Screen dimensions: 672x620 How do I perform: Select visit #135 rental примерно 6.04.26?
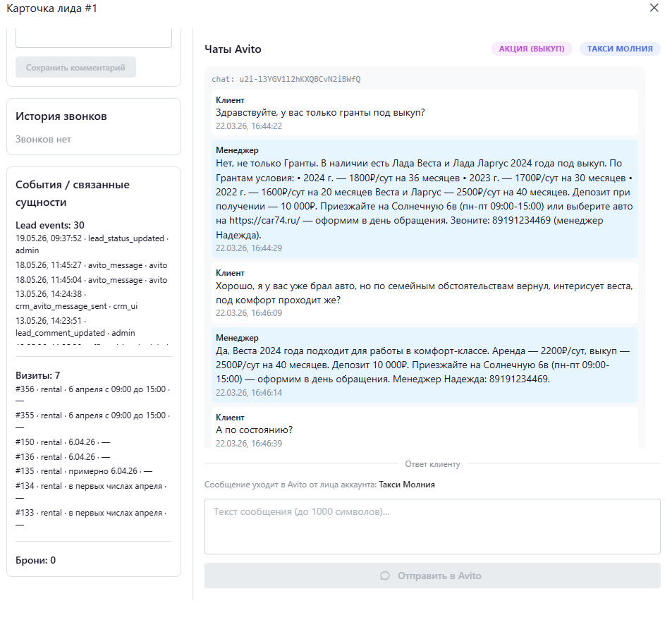(x=84, y=471)
